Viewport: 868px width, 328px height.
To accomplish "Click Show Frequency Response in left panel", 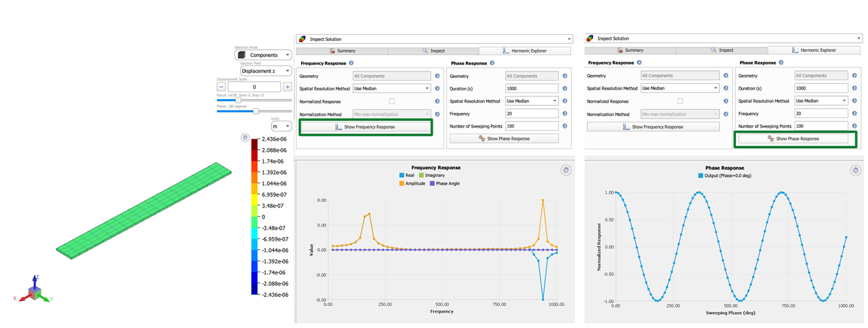I will tap(365, 127).
